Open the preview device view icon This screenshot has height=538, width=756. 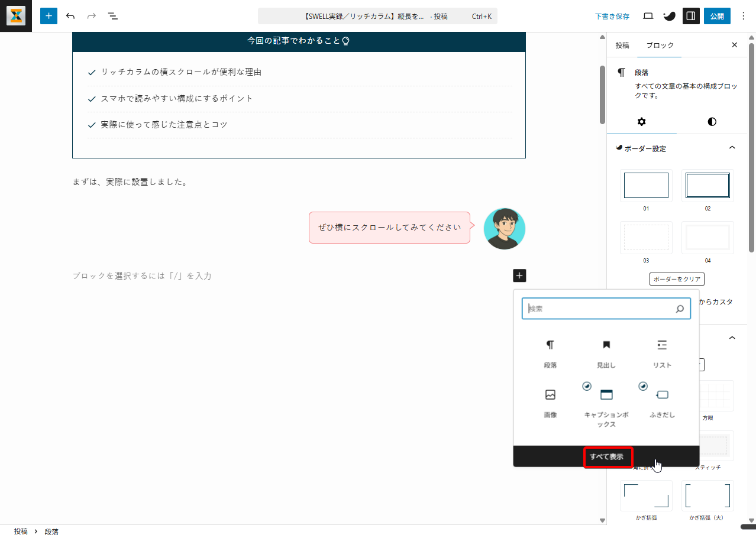648,16
